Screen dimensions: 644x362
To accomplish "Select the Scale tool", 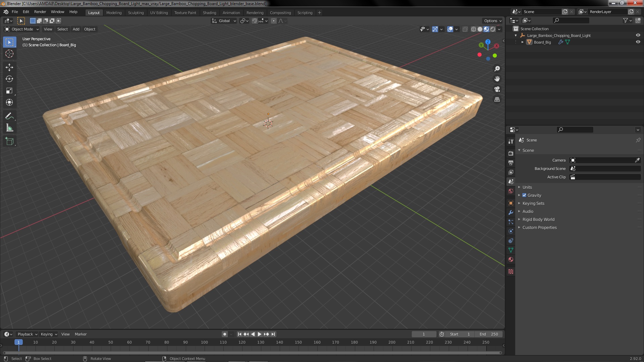I will pos(9,90).
